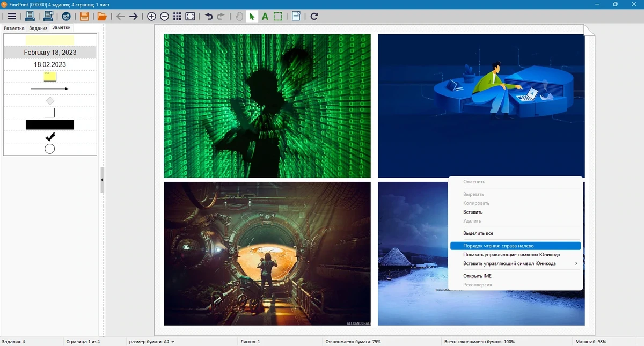Zoom in with the plus magnifier
The image size is (644, 346).
click(x=151, y=16)
